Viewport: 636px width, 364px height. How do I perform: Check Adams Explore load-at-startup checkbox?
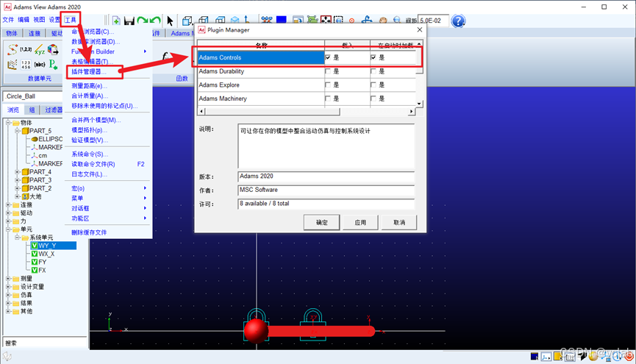coord(374,85)
